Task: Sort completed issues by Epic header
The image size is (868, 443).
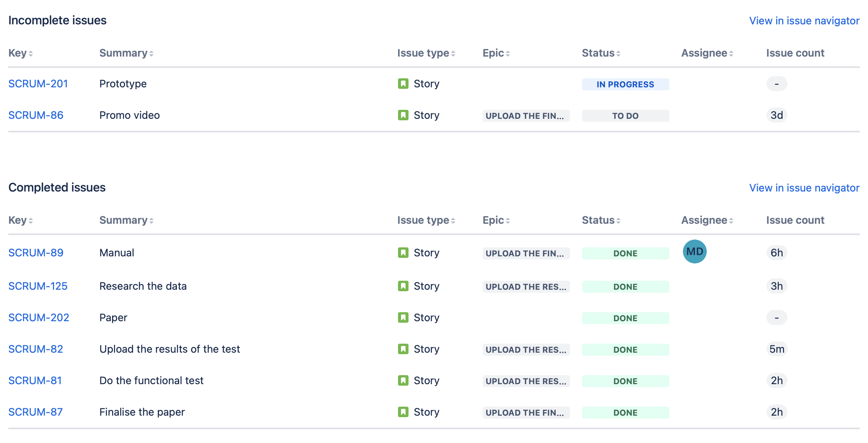Action: [x=496, y=220]
